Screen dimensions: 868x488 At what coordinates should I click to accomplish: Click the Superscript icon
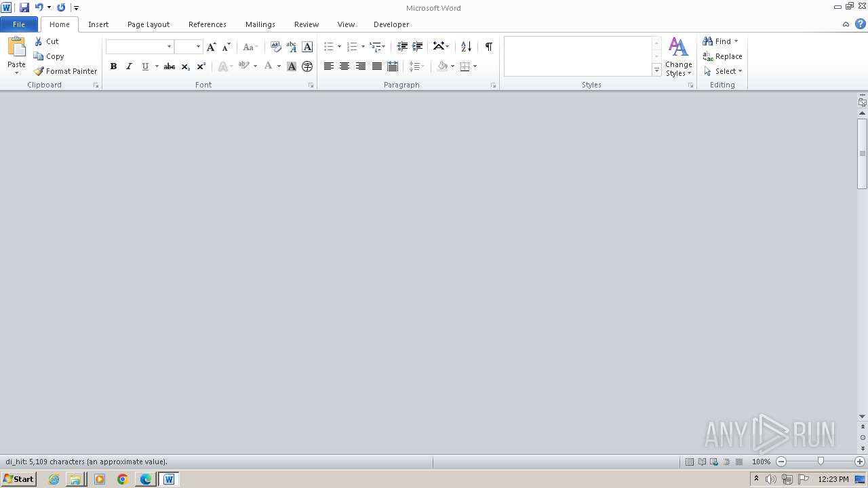[x=201, y=66]
